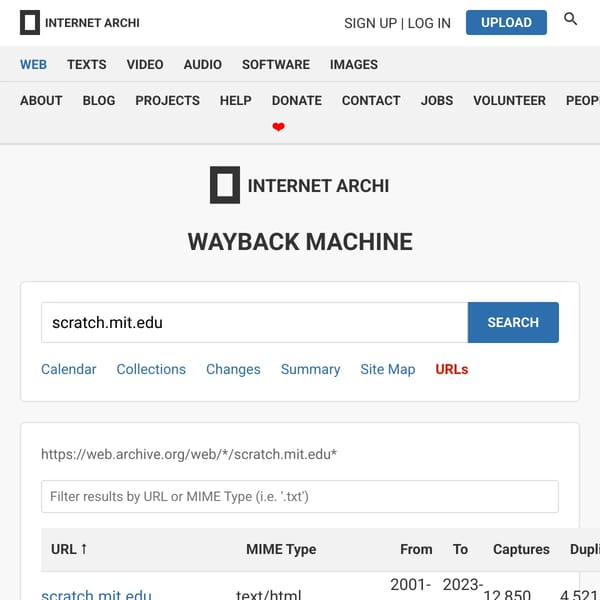This screenshot has width=600, height=600.
Task: Sort by the URL column header
Action: (69, 549)
